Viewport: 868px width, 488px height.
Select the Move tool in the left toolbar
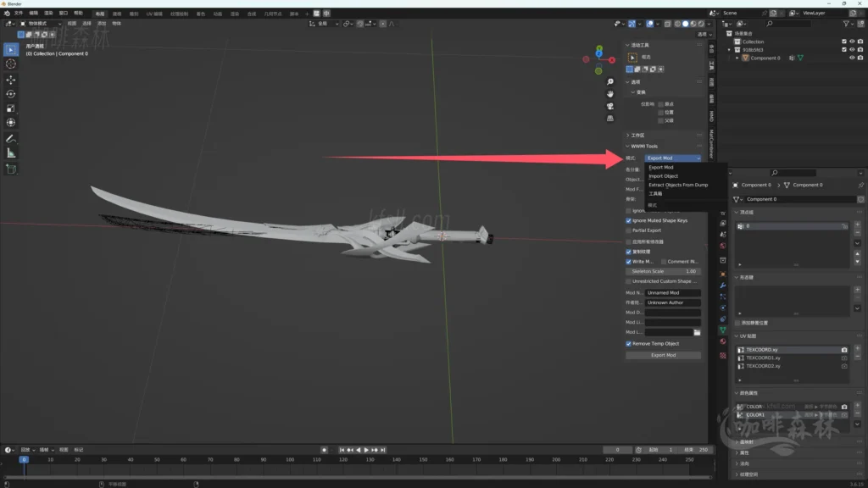tap(11, 79)
